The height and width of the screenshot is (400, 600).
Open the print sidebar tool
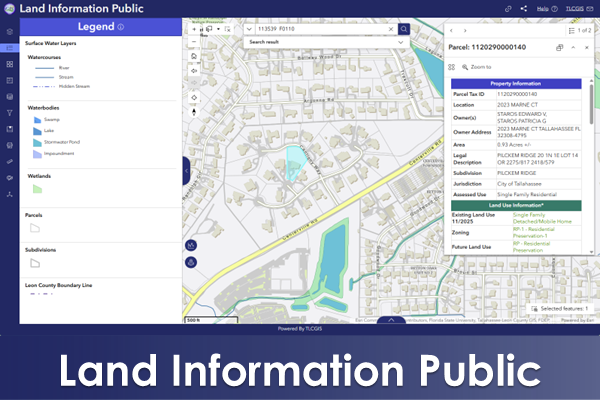click(10, 145)
